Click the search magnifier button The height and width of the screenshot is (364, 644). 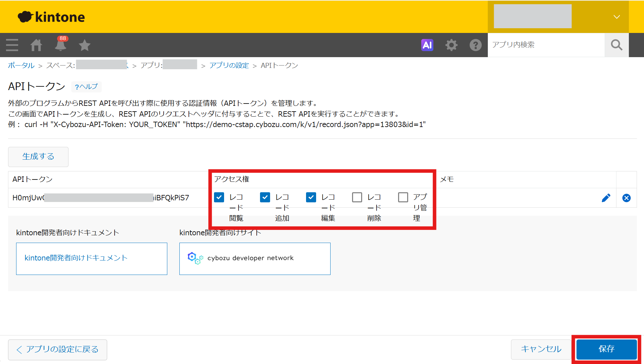click(x=617, y=45)
